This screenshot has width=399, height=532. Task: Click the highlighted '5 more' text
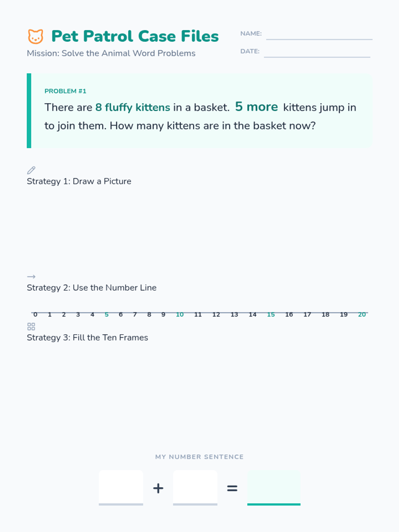(x=256, y=107)
